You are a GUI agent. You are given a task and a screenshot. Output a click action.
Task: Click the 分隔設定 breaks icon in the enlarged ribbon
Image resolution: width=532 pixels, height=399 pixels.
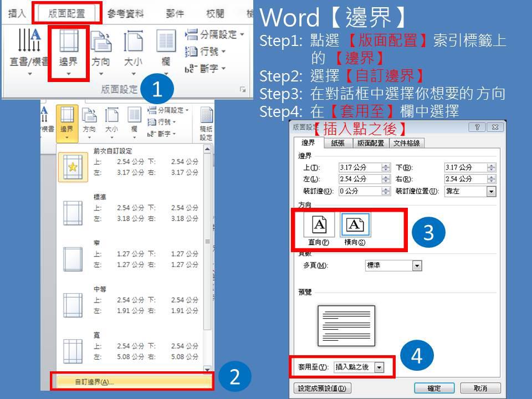pos(191,34)
